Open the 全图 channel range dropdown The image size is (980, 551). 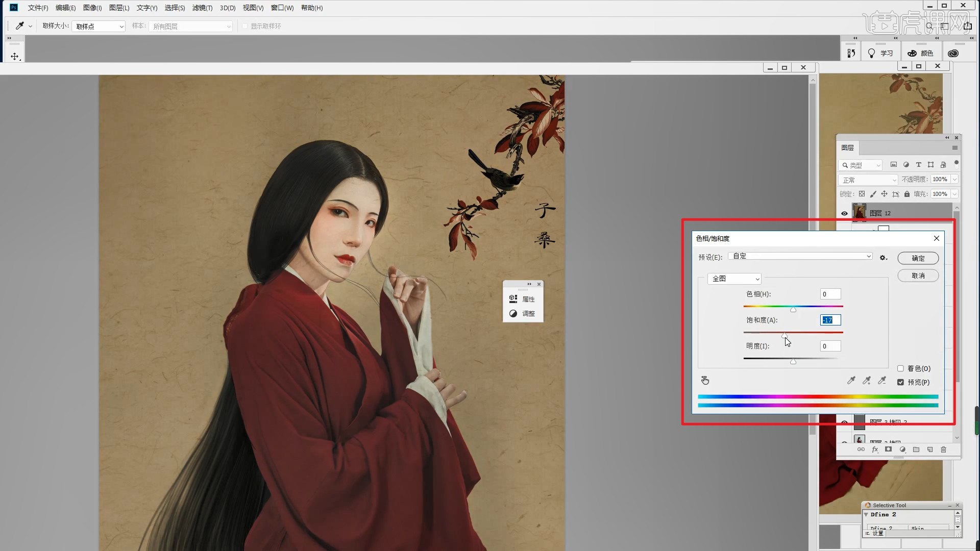tap(734, 279)
